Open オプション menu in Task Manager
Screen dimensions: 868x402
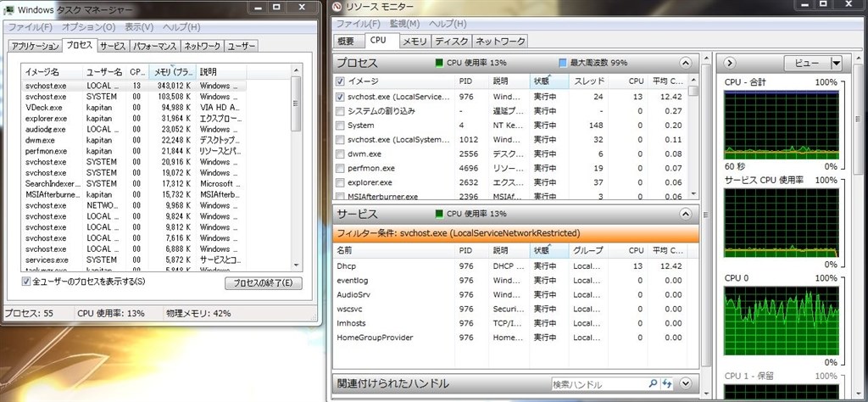88,27
